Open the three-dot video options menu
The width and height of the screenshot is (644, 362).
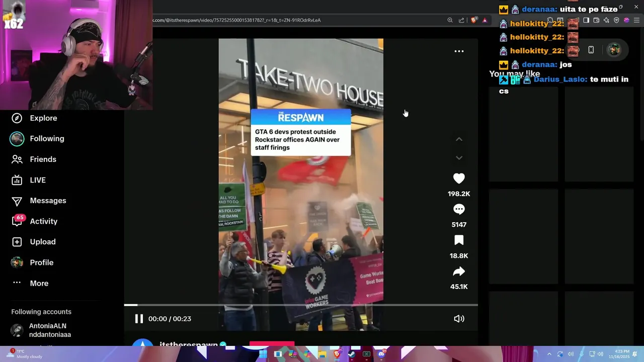coord(459,51)
